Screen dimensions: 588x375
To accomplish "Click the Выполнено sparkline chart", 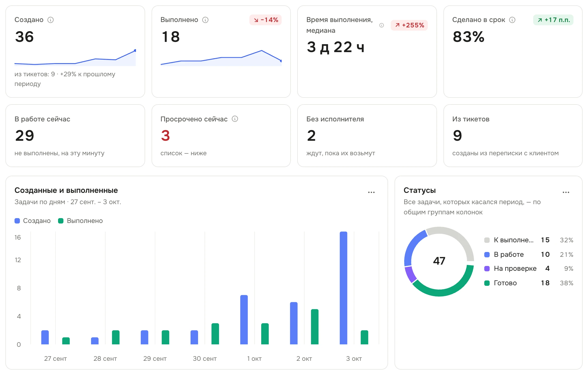I will pos(221,57).
